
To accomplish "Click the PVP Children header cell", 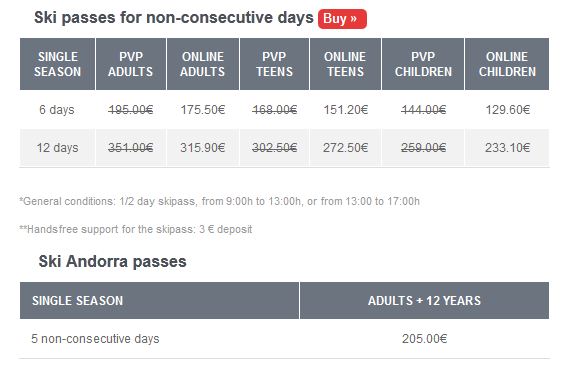I will pyautogui.click(x=423, y=64).
